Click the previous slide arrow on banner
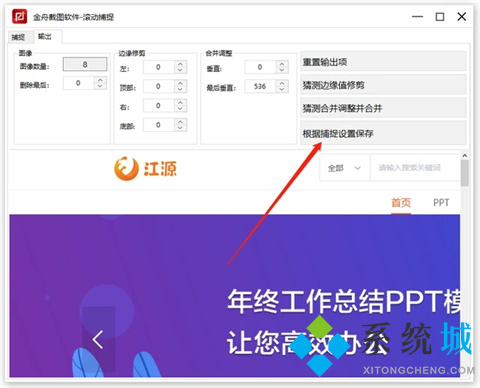The width and height of the screenshot is (480, 388). (x=98, y=340)
